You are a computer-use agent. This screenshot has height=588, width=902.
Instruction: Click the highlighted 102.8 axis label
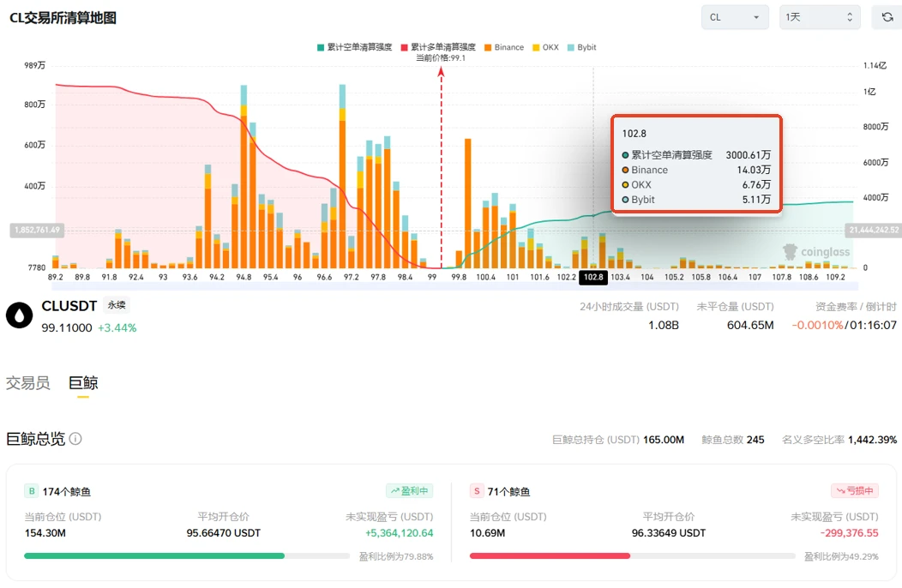click(x=593, y=278)
